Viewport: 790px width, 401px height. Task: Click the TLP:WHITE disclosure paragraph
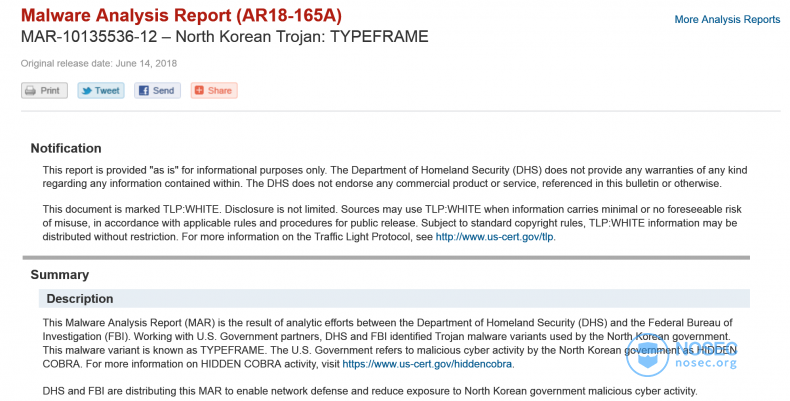coord(392,223)
